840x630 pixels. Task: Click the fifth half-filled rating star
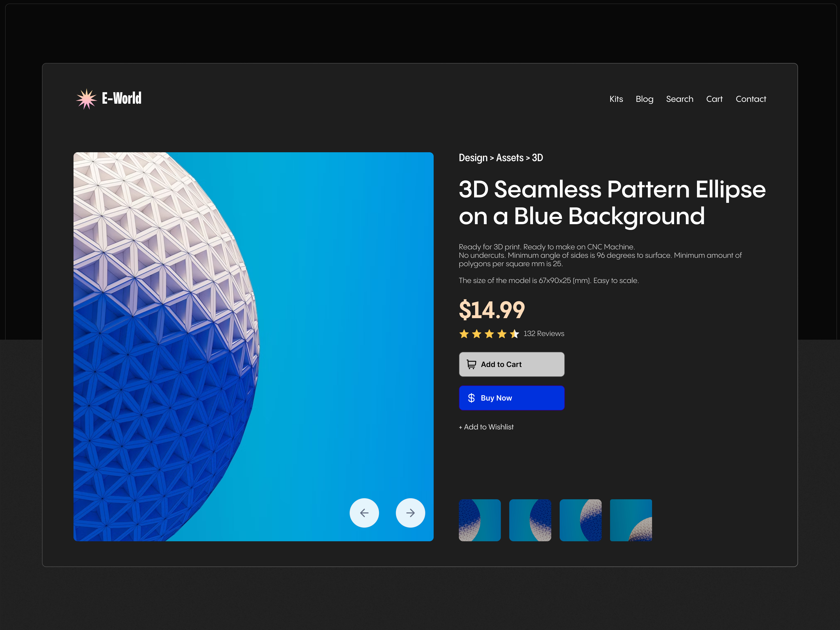click(514, 334)
